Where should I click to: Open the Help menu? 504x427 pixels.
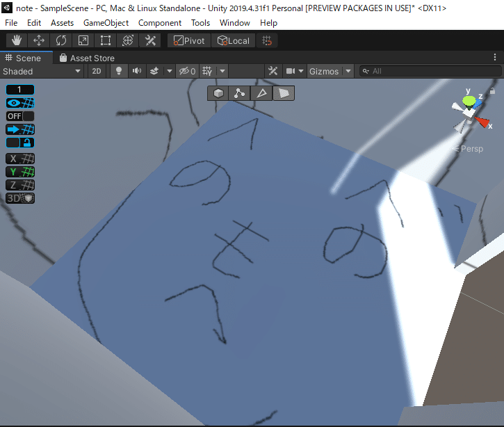268,23
